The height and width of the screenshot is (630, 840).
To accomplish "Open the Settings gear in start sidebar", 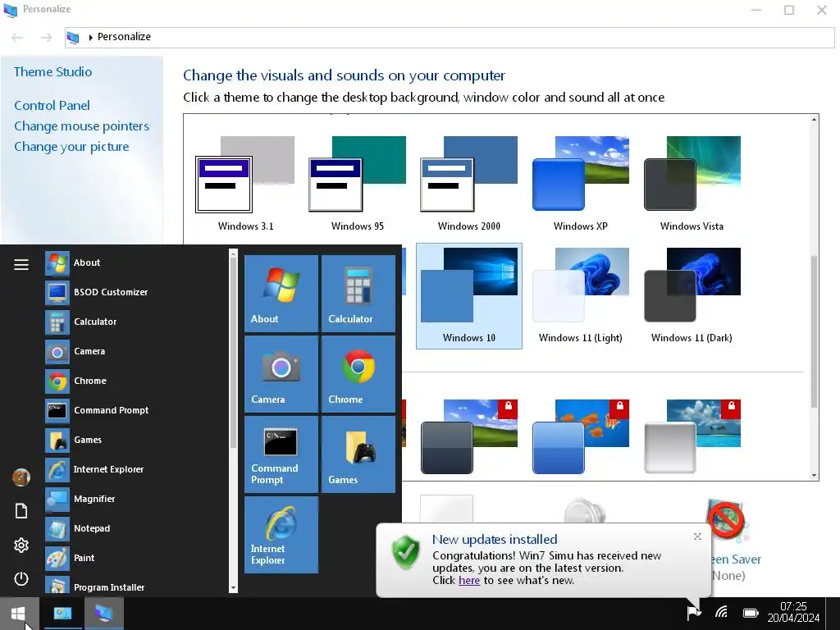I will (21, 546).
